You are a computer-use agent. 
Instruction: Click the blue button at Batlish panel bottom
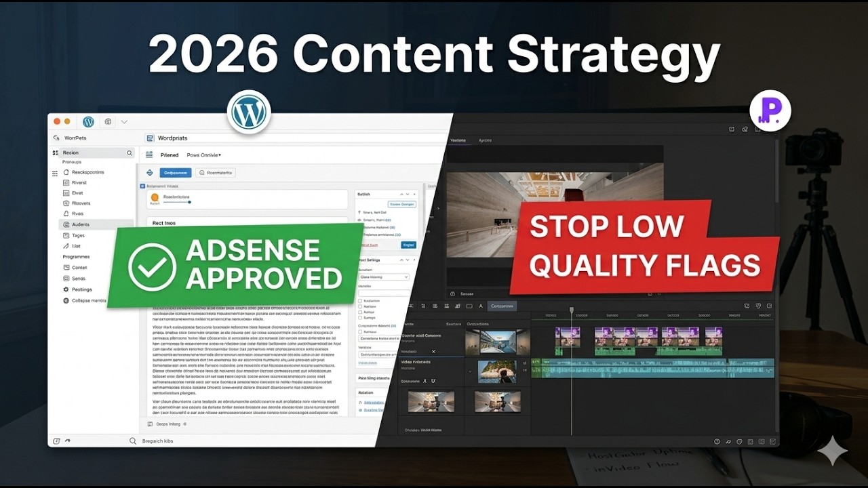pos(409,245)
